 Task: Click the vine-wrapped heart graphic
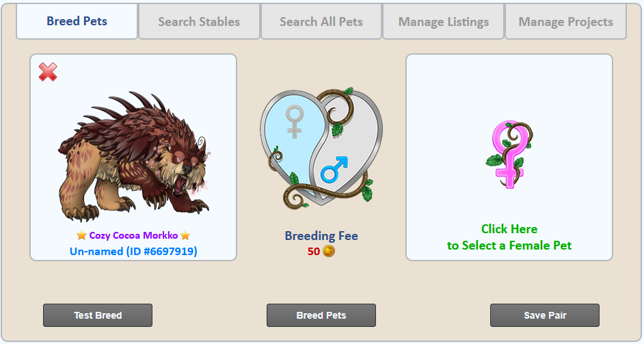(321, 148)
